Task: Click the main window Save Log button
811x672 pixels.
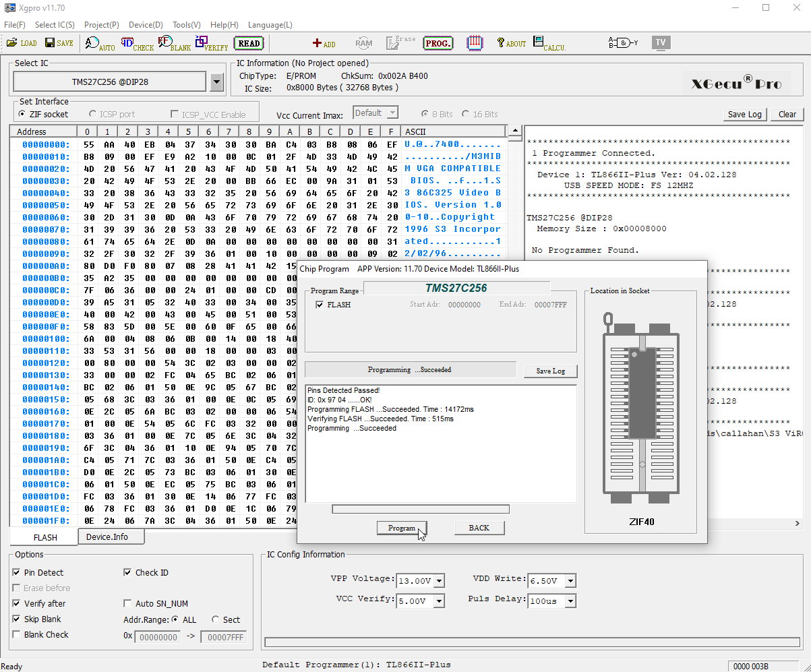Action: [745, 114]
